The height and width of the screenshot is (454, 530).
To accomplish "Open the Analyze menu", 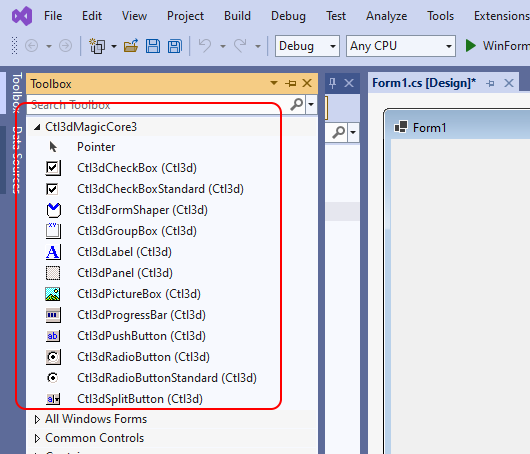I will (386, 16).
